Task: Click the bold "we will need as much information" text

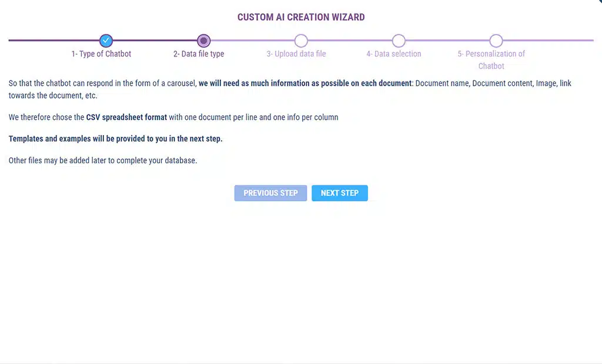Action: (x=305, y=83)
